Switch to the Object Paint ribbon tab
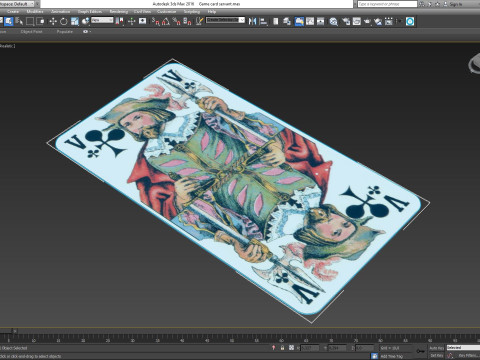 click(x=31, y=32)
